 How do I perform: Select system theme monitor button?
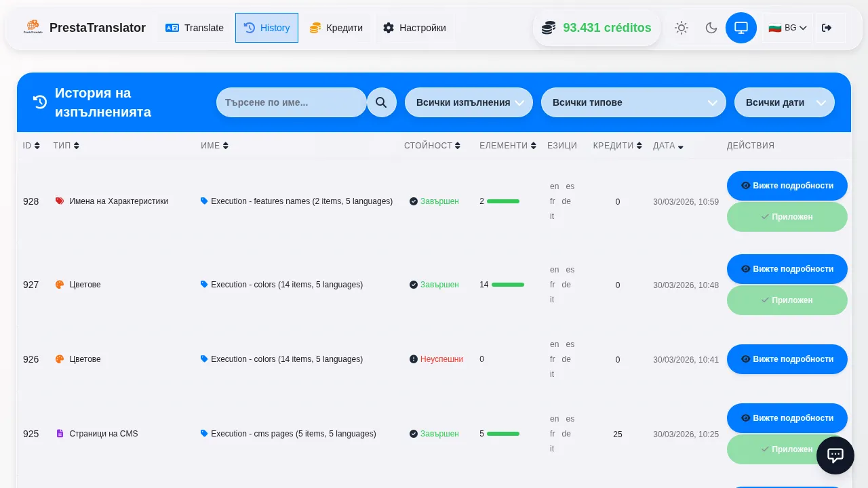point(741,28)
